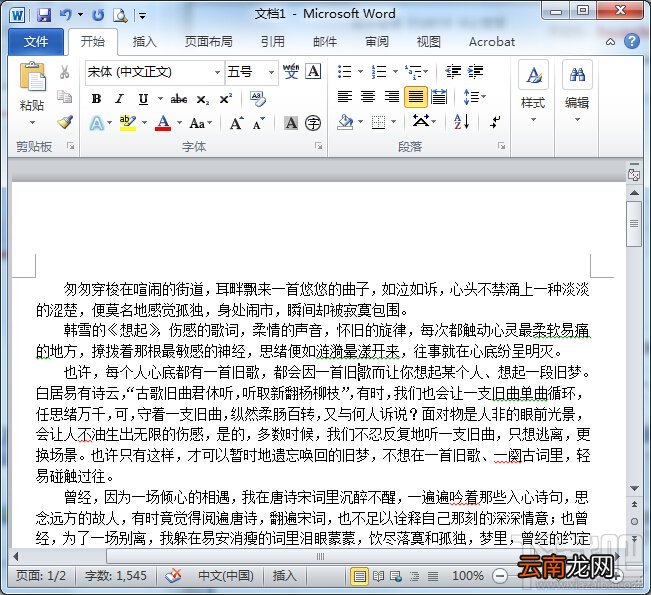651x595 pixels.
Task: Open the Font dialog launcher
Action: (318, 146)
